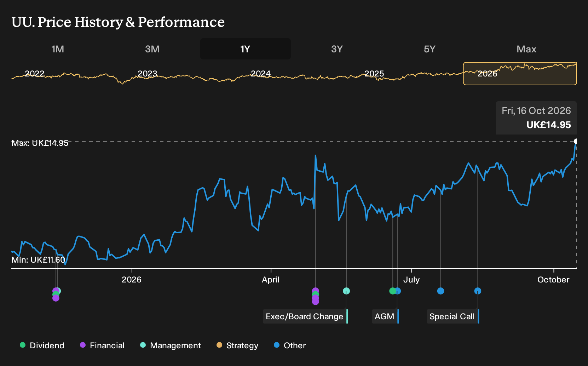
Task: Click the teal Management event dot above Exec/Board Change
Action: 346,291
